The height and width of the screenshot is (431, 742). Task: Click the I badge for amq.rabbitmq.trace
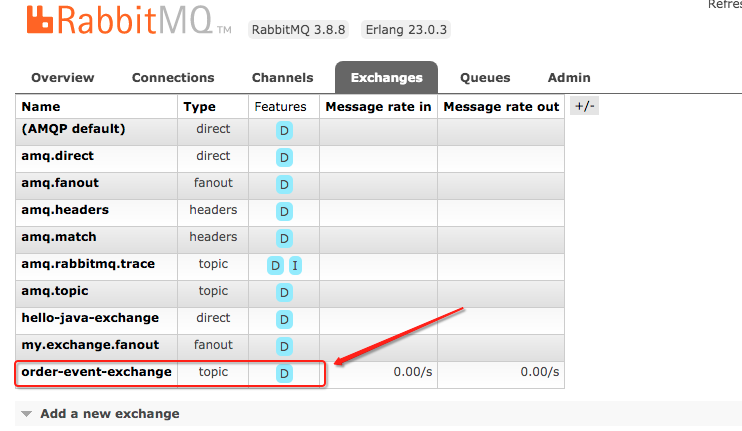coord(295,265)
